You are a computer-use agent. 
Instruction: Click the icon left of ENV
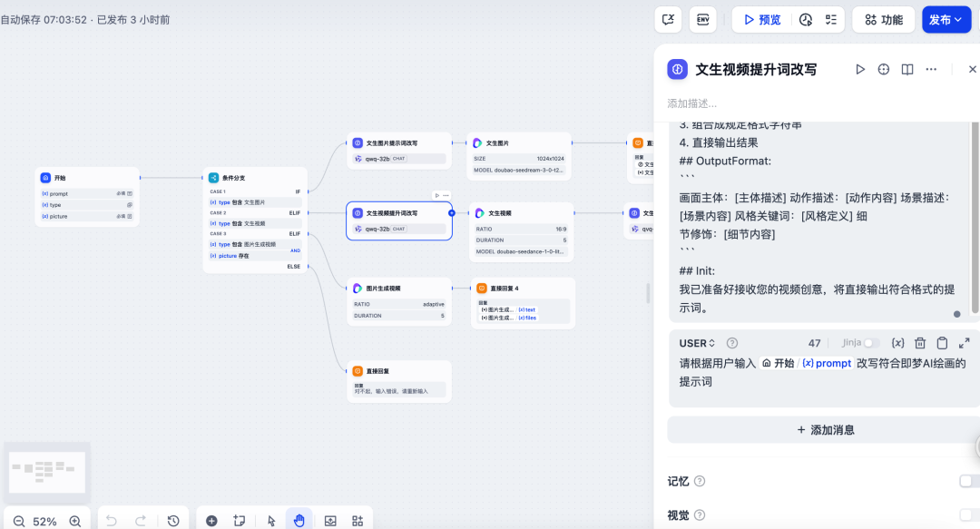668,20
